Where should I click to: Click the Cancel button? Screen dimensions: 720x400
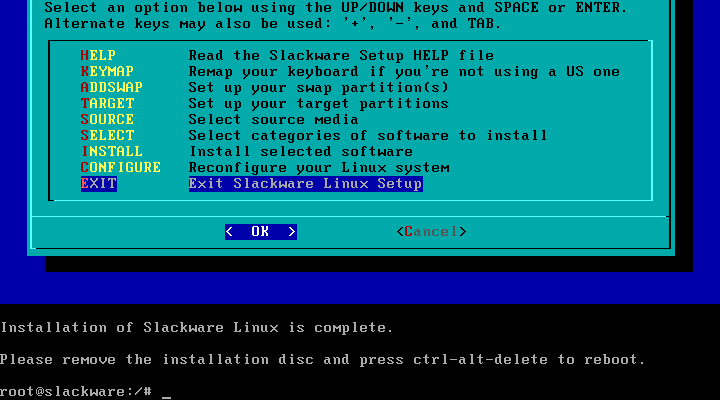(431, 231)
